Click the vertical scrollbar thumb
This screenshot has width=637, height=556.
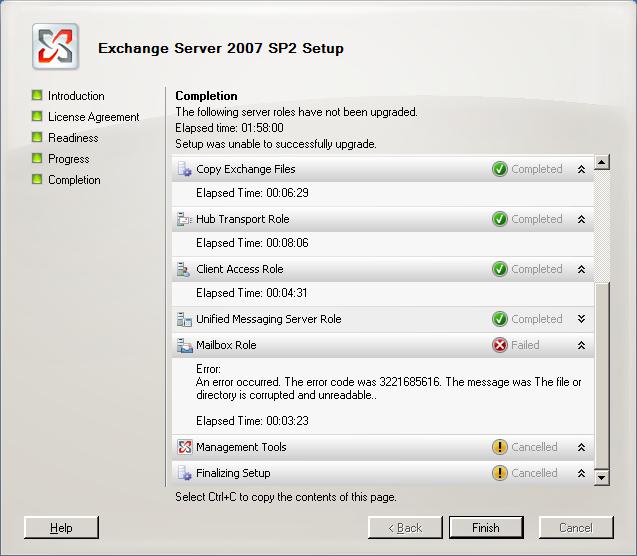602,376
